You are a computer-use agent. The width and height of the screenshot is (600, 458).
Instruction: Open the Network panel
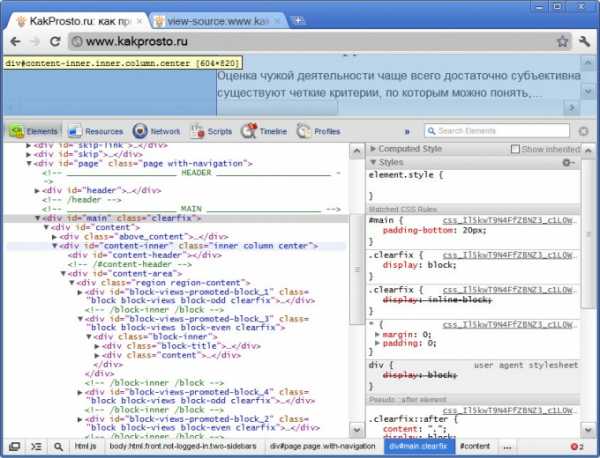pos(156,131)
